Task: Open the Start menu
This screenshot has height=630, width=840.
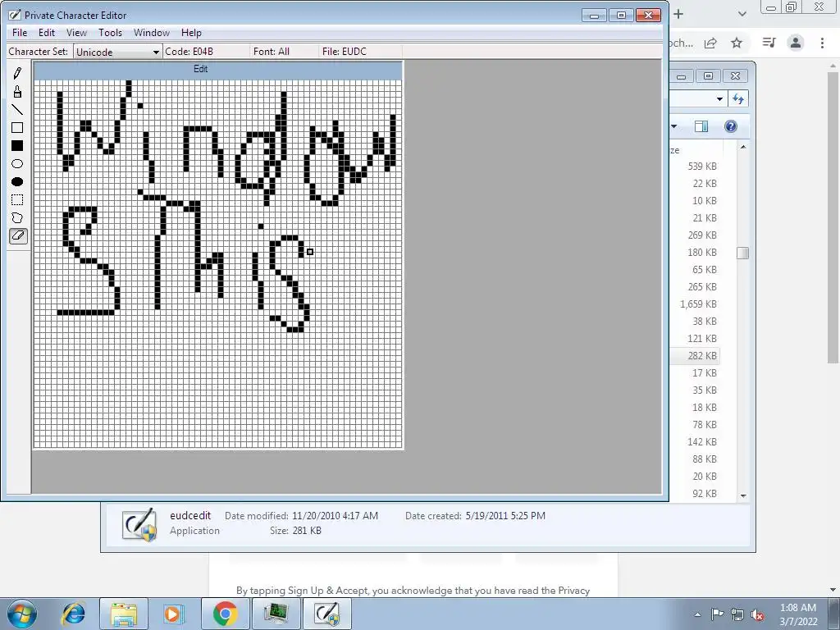Action: tap(22, 614)
